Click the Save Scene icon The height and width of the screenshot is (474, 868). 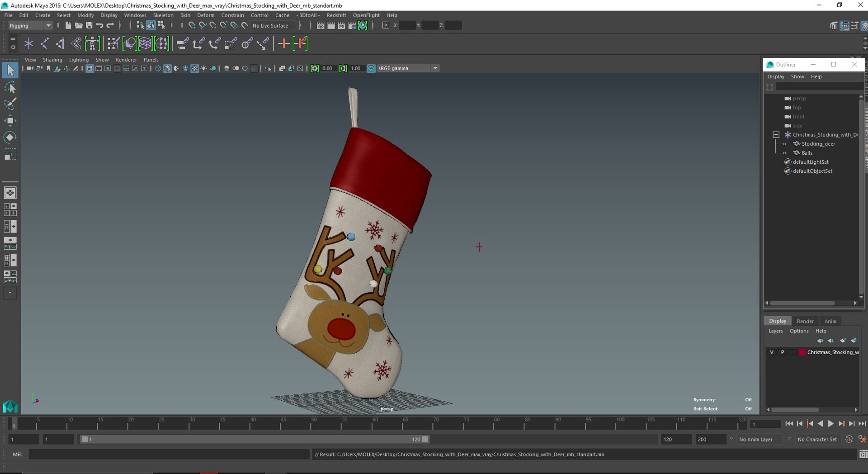click(89, 25)
